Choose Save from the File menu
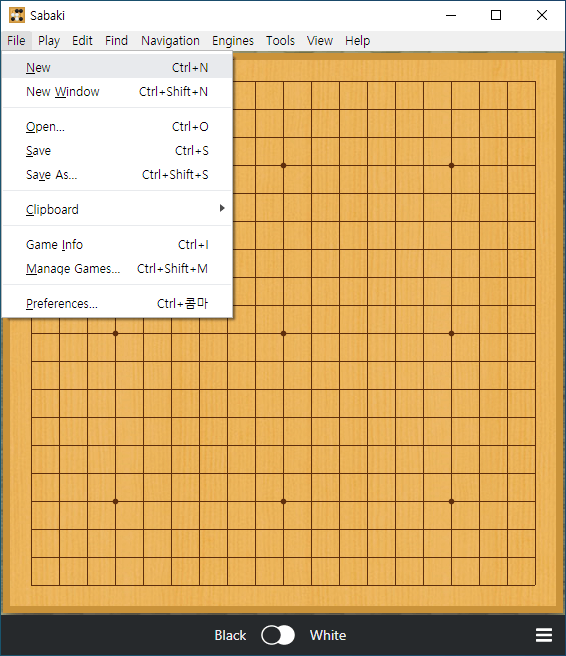Viewport: 566px width, 656px height. [117, 151]
